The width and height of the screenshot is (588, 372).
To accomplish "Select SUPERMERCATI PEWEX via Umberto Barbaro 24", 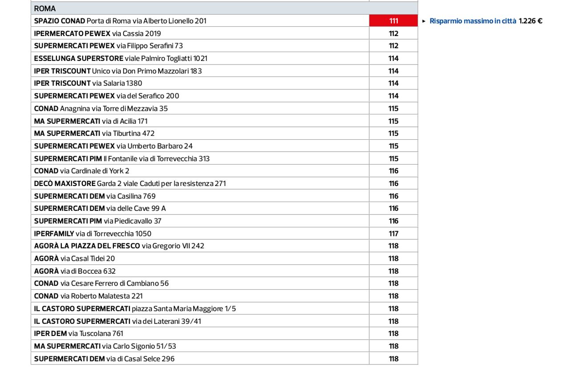I will (224, 146).
